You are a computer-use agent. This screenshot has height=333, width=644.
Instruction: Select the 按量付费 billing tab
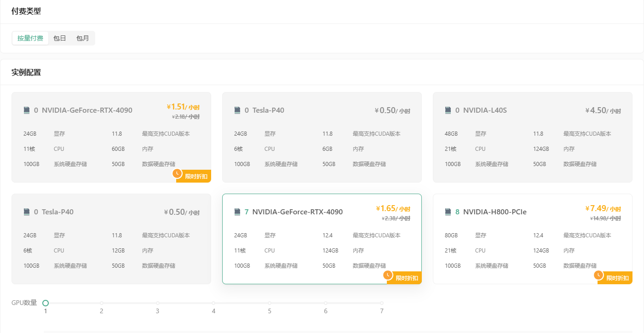point(30,38)
